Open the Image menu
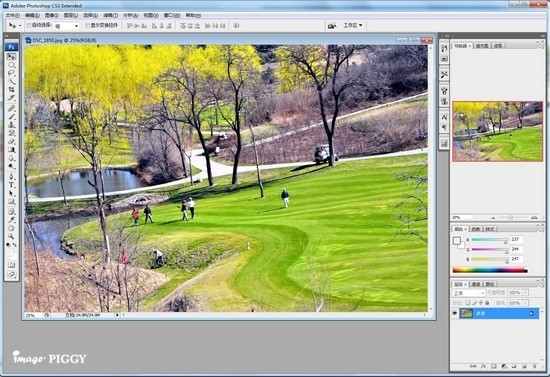 pyautogui.click(x=52, y=15)
